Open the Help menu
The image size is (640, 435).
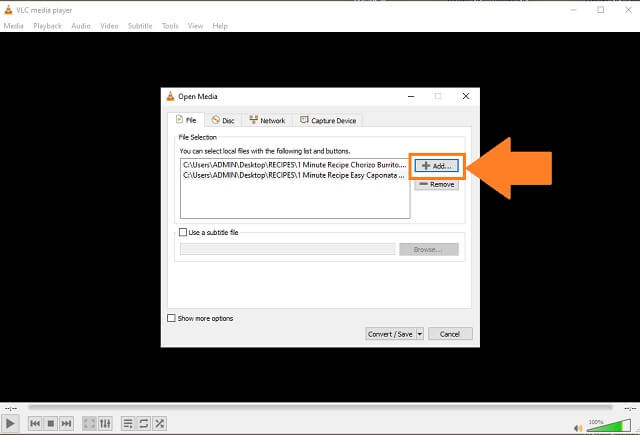click(220, 26)
